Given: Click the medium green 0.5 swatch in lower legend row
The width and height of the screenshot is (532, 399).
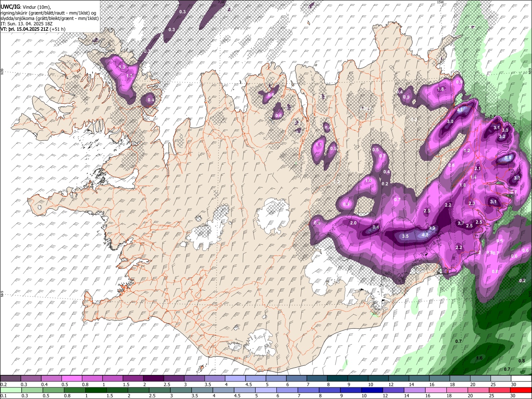Looking at the screenshot, I should [x=54, y=390].
